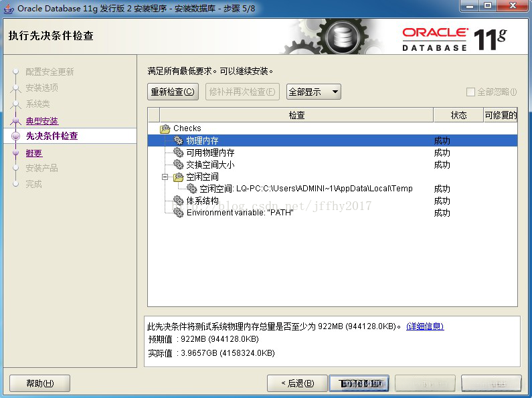Click the 满足所有最低要求 message text
532x398 pixels.
[x=210, y=71]
